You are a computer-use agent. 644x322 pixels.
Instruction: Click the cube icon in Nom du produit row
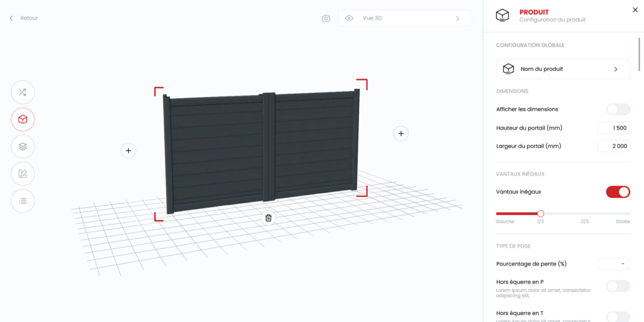tap(508, 69)
